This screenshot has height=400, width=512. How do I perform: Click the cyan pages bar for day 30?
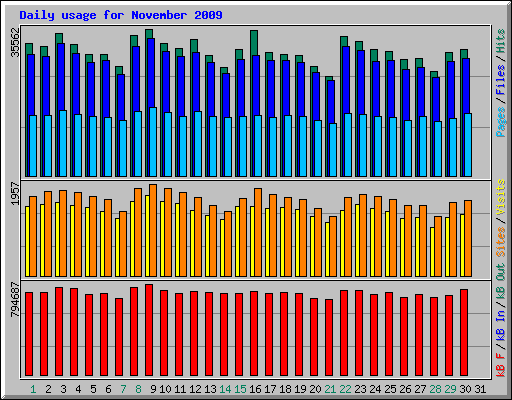[x=468, y=145]
